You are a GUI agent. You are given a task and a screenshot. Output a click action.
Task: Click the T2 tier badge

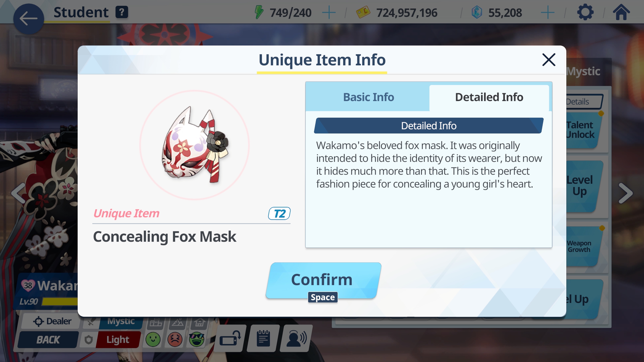point(279,213)
